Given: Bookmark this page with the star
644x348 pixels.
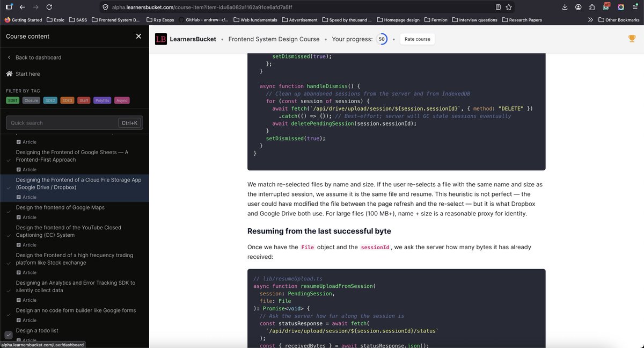Looking at the screenshot, I should (x=508, y=8).
